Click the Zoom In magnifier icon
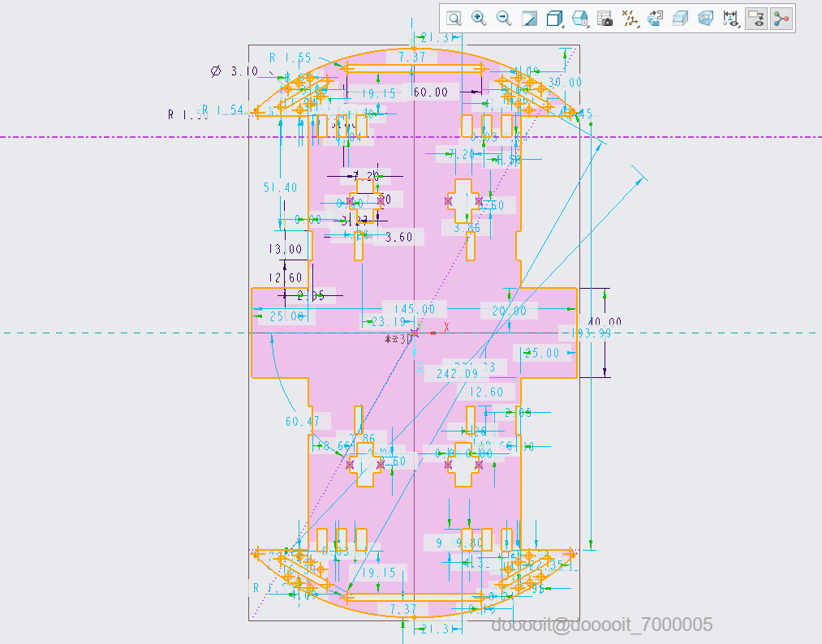Screen dimensions: 822x644 pos(479,19)
